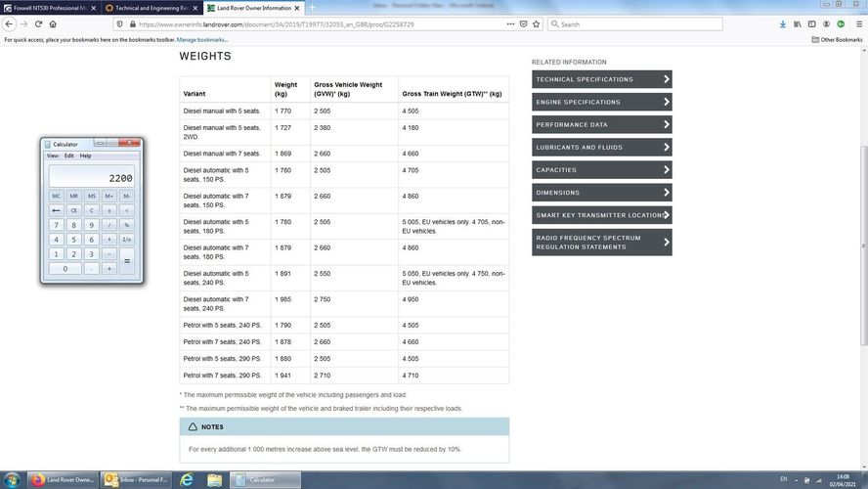Open the page actions three-dot menu
Image resolution: width=868 pixels, height=489 pixels.
(x=510, y=24)
